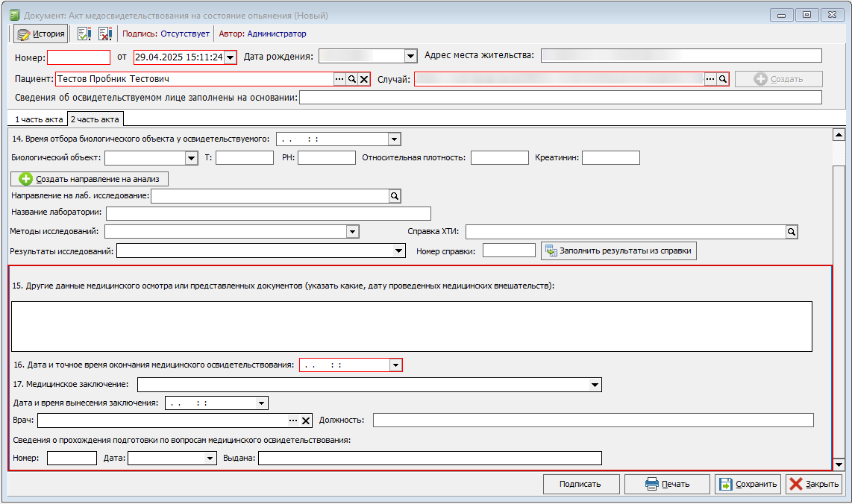Viewport: 852px width, 504px height.
Task: Expand the Дата рождения dropdown
Action: click(411, 56)
